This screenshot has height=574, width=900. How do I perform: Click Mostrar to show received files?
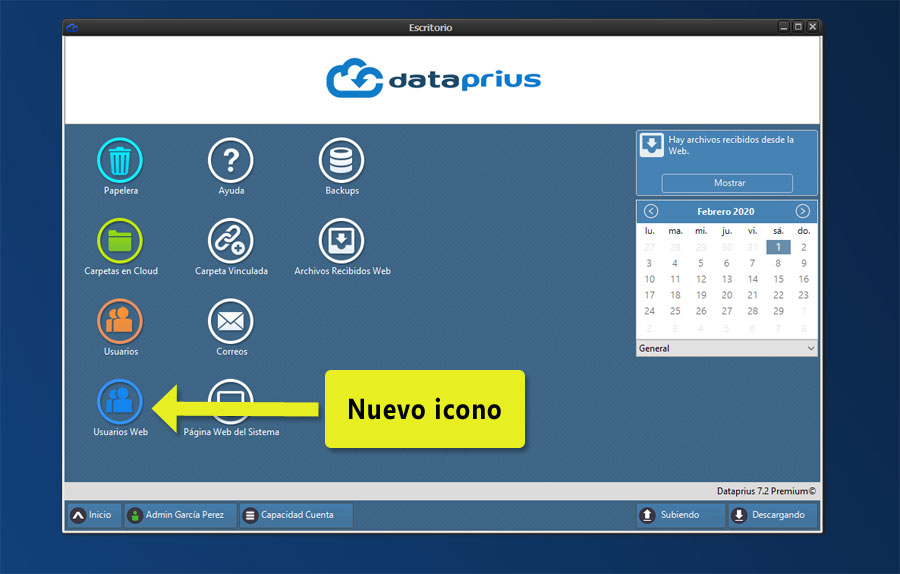[x=727, y=183]
